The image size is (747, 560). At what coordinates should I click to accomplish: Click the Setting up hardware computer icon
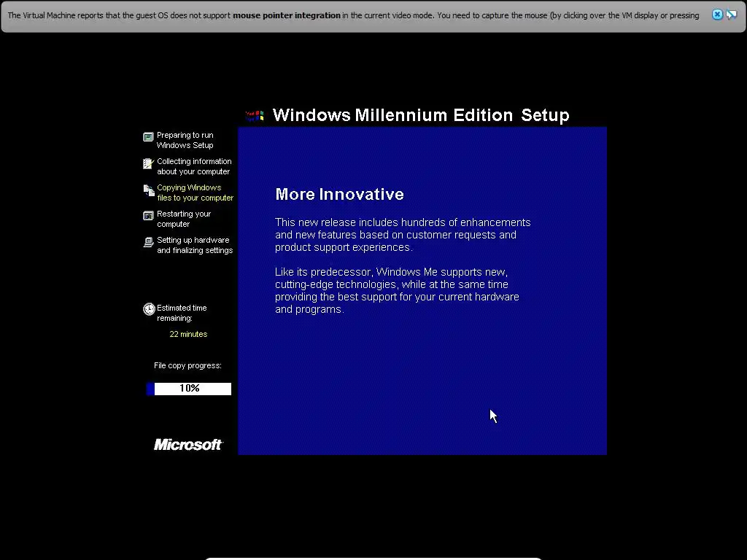pyautogui.click(x=148, y=242)
